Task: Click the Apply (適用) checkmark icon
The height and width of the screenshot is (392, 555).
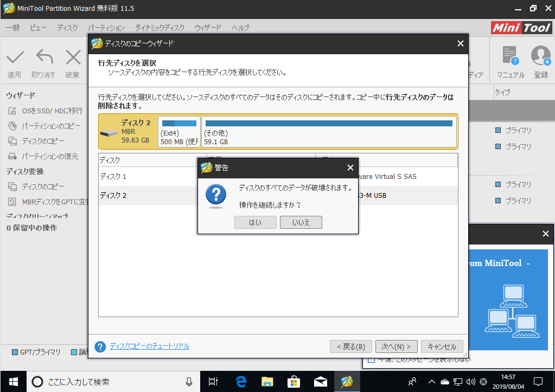Action: [15, 57]
